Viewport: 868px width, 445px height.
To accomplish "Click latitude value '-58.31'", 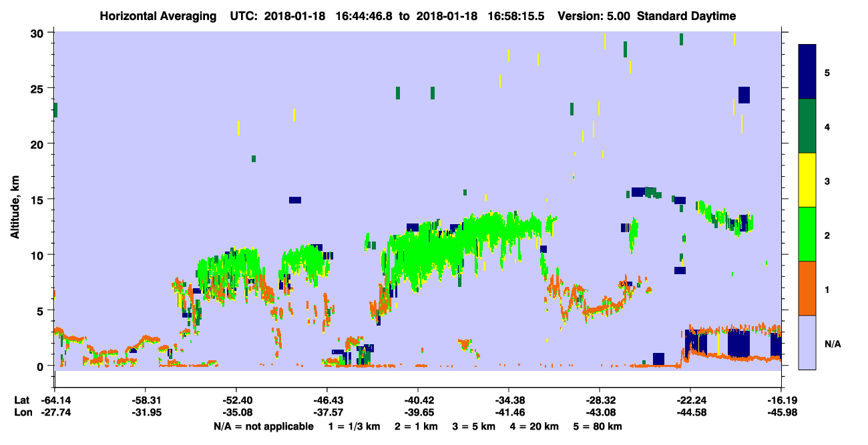I will pos(146,400).
